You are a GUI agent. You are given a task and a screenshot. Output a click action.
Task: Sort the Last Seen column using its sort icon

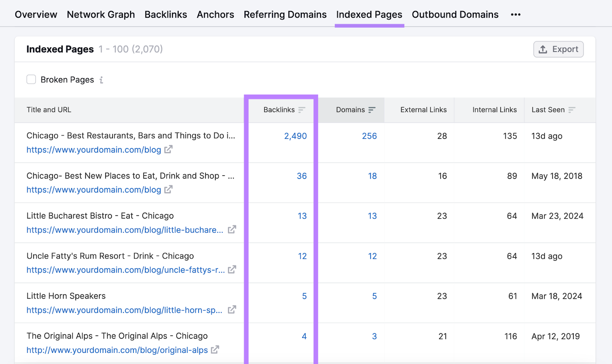coord(571,110)
